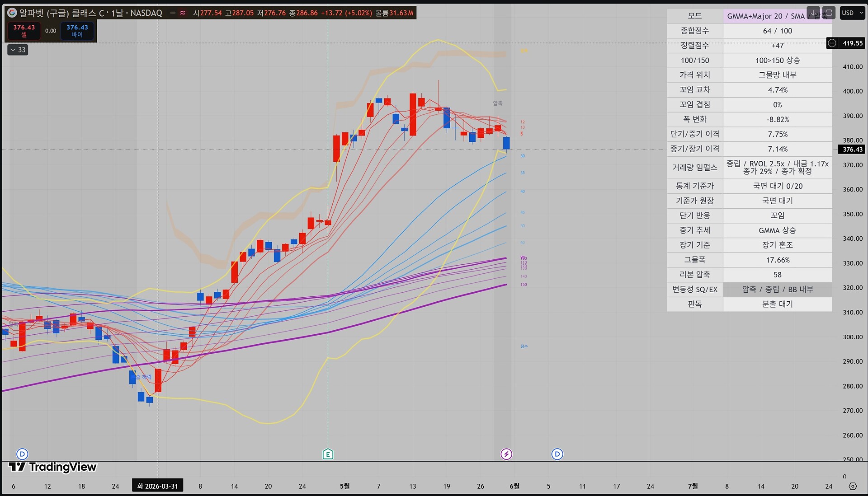Toggle fullscreen chart frame icon

coord(828,13)
